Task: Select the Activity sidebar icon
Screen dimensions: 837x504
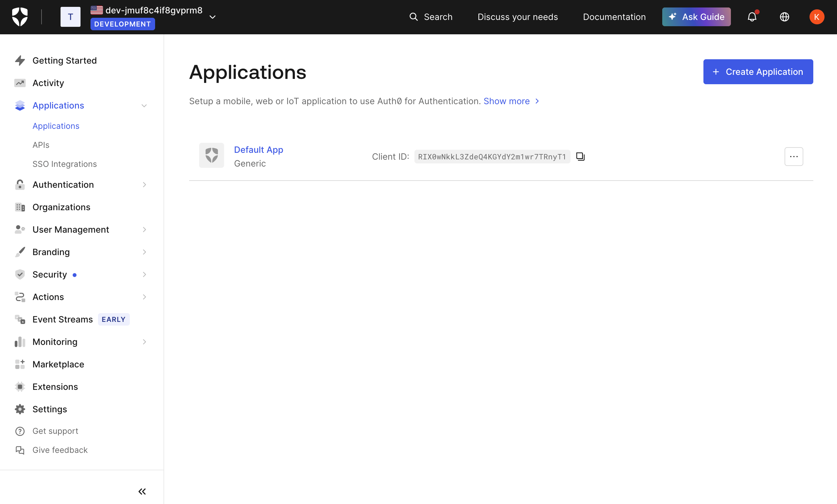Action: pyautogui.click(x=20, y=83)
